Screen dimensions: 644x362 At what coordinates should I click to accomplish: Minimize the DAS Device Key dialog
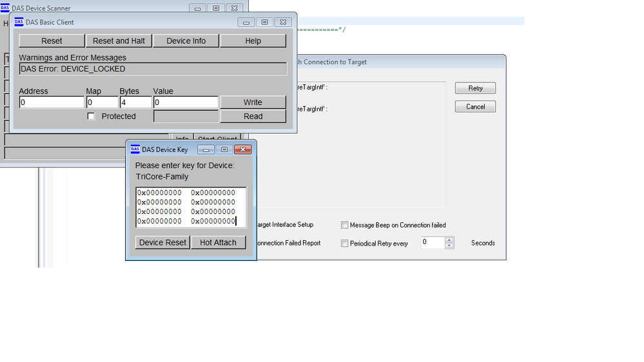pos(206,149)
